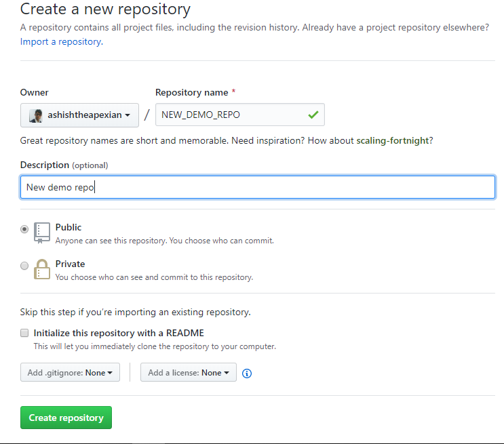Focus the Repository name field containing NEW_DEMO_REPO

(231, 115)
